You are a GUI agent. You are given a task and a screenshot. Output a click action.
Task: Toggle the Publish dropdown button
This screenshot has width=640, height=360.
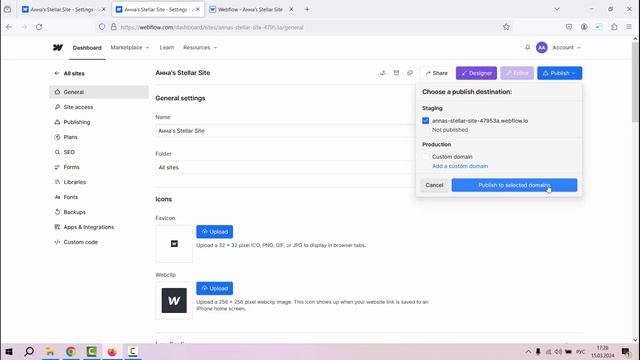pyautogui.click(x=560, y=73)
